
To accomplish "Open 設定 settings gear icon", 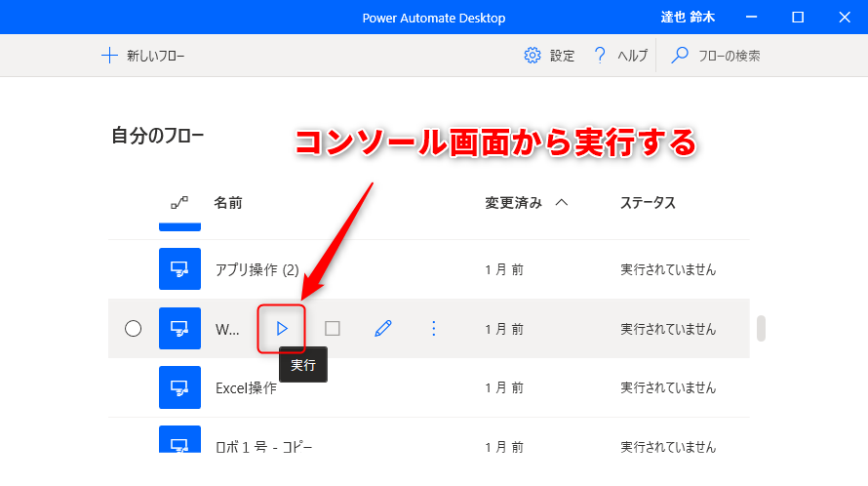I will point(532,56).
